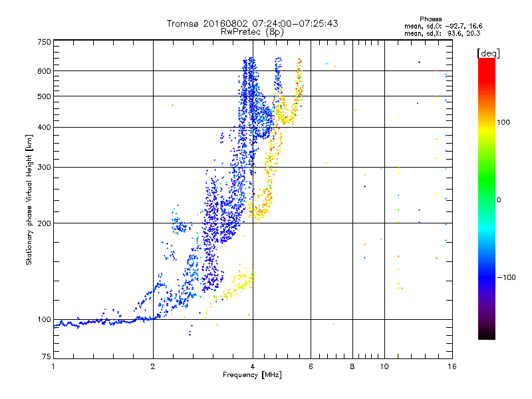Click the yellow X-mode cluster near 130 km
Viewport: 532px width, 399px height.
[x=241, y=281]
